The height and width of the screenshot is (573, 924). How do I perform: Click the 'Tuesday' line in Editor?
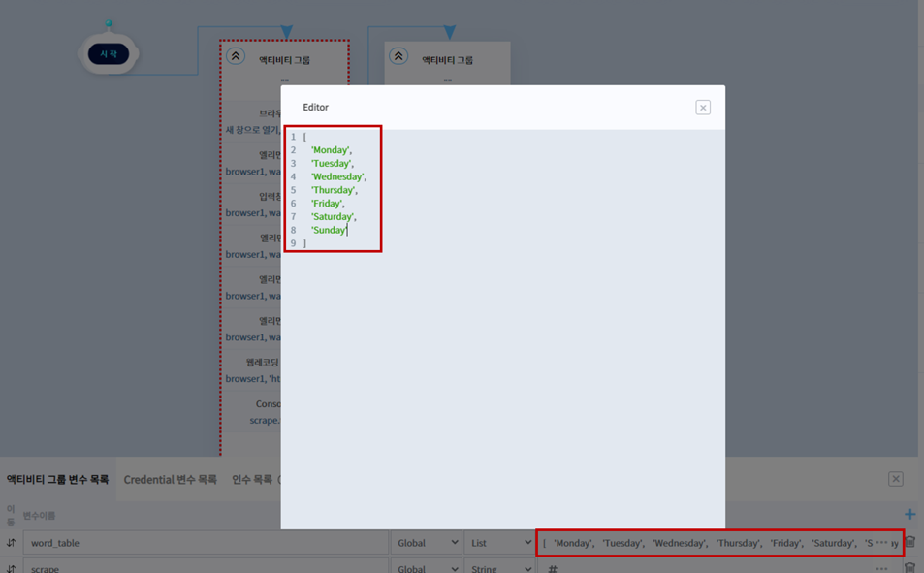click(x=333, y=163)
